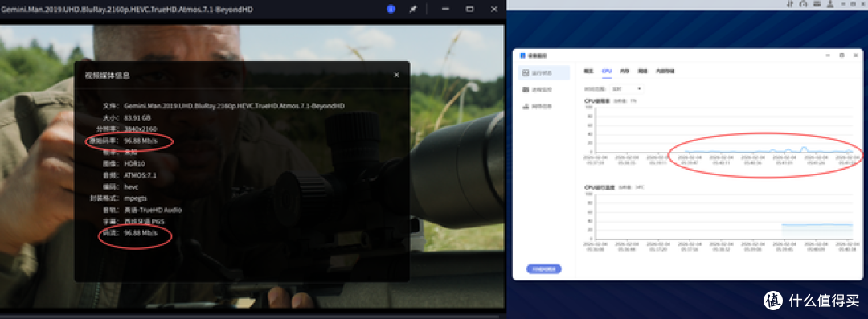Click the hevc codec value

(x=131, y=186)
